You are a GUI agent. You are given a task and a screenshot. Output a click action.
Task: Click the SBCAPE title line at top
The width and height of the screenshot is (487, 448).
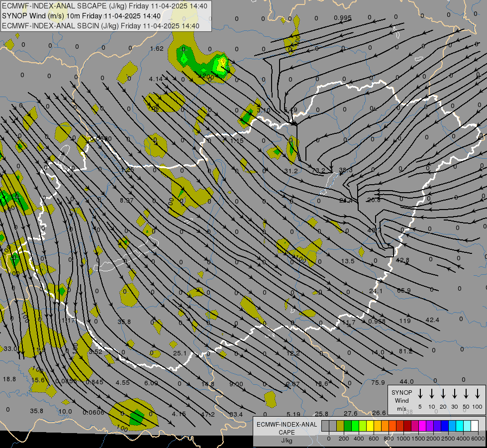coord(104,6)
